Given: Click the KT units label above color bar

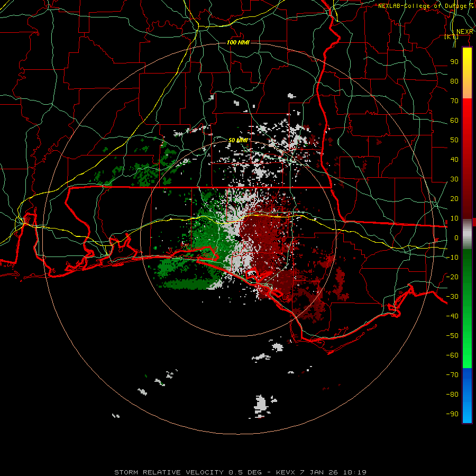Looking at the screenshot, I should coord(452,36).
